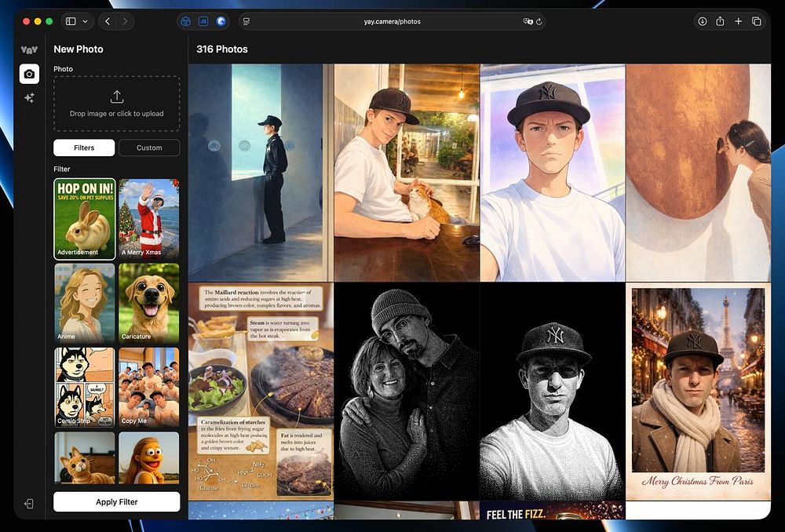Open the stippled man in NY cap photo

click(553, 392)
